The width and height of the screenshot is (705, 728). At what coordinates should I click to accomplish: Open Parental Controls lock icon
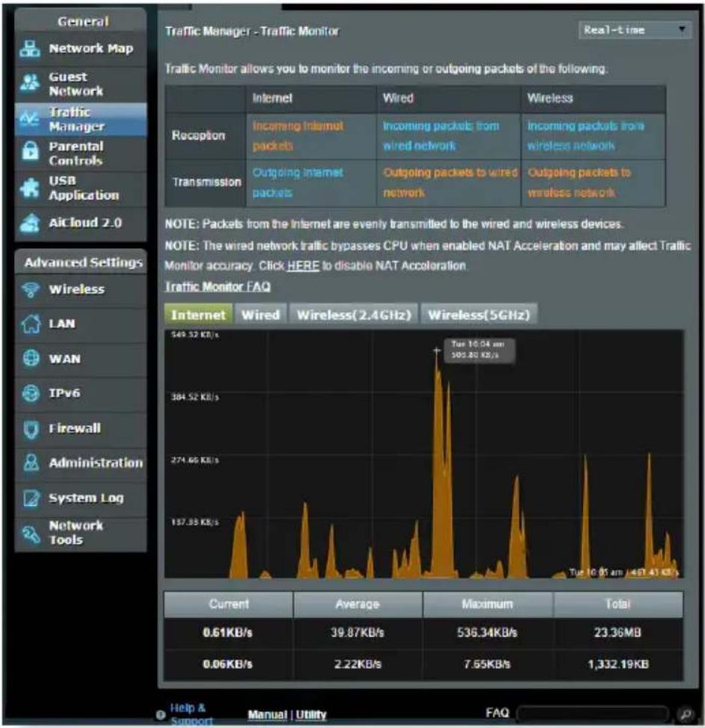coord(30,153)
